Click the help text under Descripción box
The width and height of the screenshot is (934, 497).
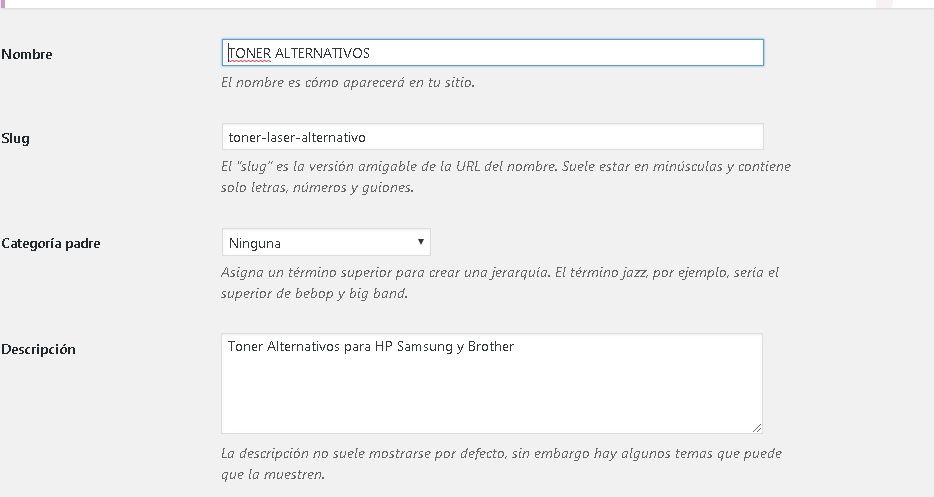point(501,464)
